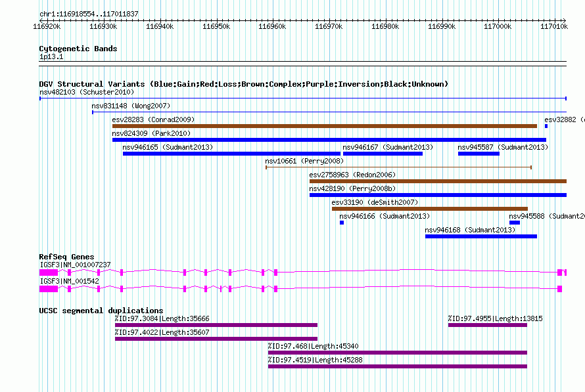Click the blue nsv824309 (Park2010) variant bar
The height and width of the screenshot is (392, 585).
pyautogui.click(x=329, y=140)
